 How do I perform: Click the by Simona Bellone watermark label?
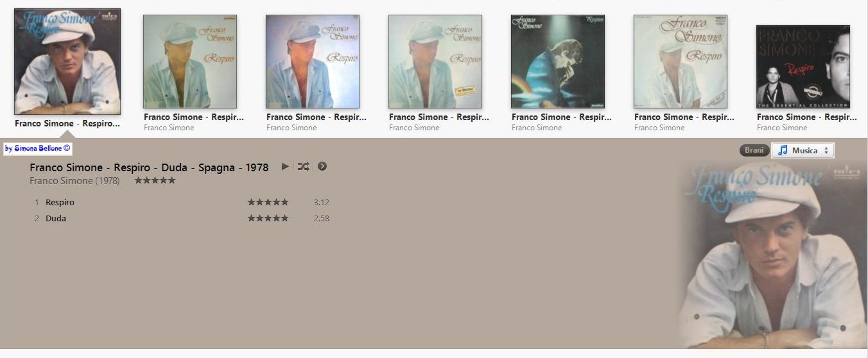[38, 149]
